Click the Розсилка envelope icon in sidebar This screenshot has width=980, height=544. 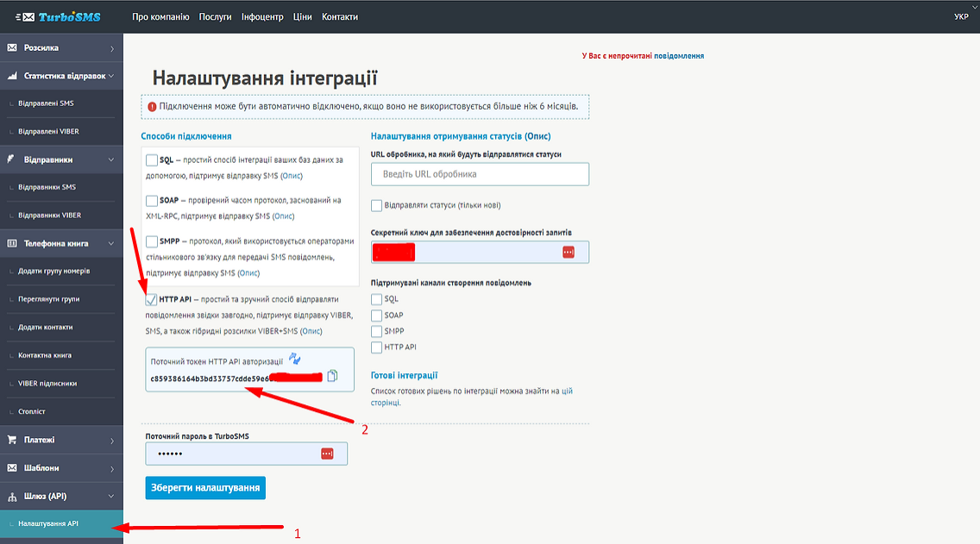click(x=12, y=47)
